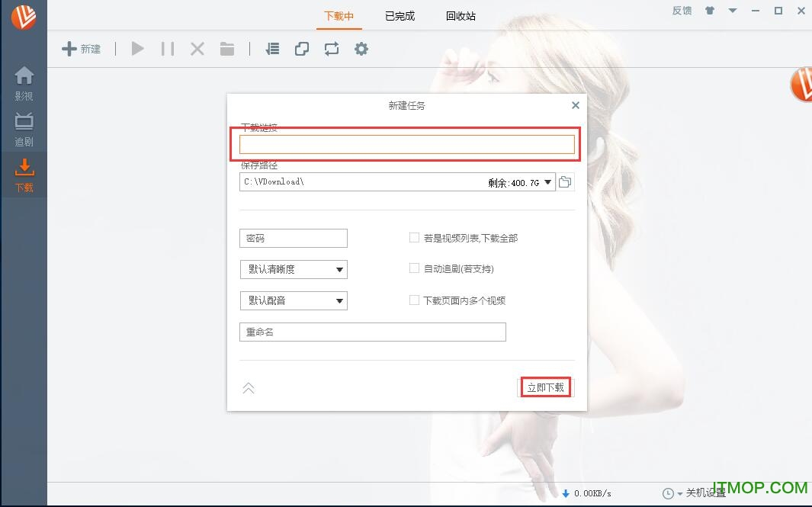Viewport: 812px width, 507px height.
Task: Pause the downloads with pause icon
Action: [x=167, y=49]
